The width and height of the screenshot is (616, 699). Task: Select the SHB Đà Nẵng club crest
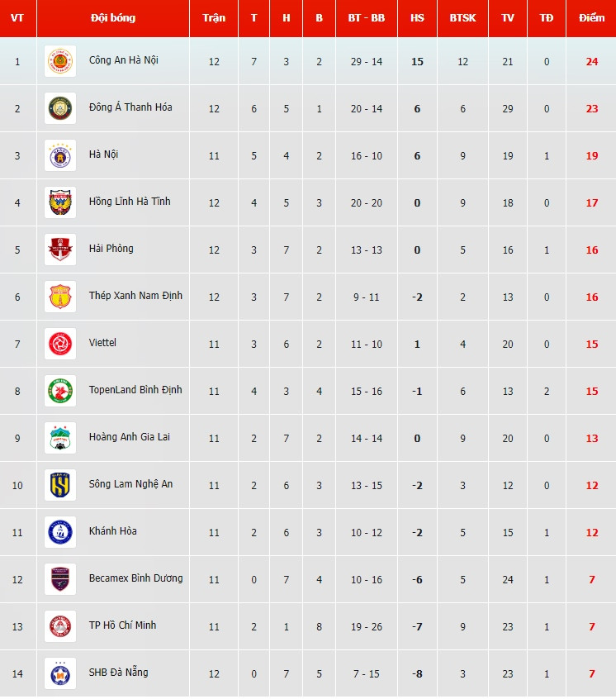(60, 673)
